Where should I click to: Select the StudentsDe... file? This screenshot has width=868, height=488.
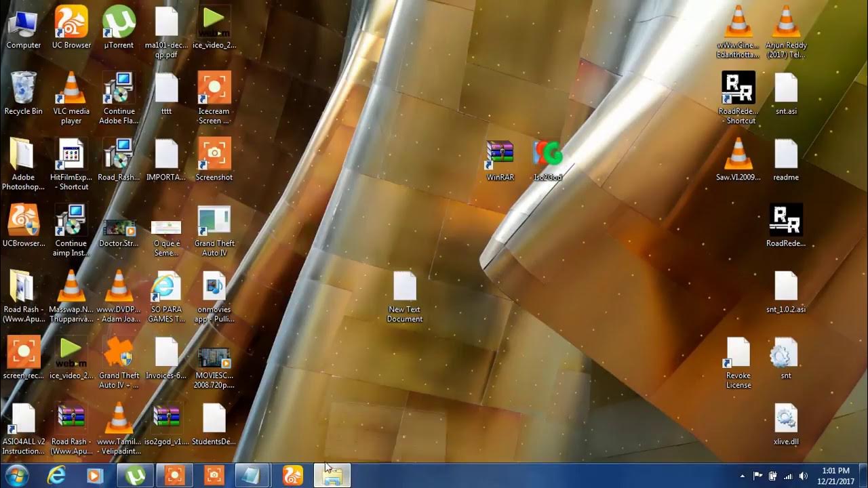(x=214, y=424)
